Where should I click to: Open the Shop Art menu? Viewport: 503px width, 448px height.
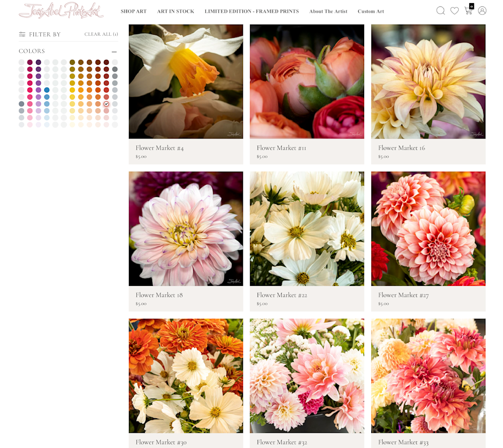coord(133,11)
